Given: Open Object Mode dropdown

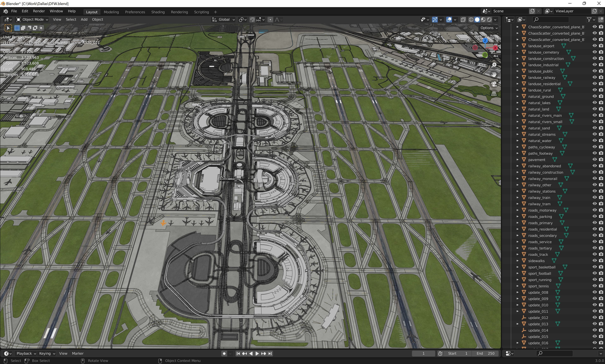Looking at the screenshot, I should pyautogui.click(x=32, y=20).
